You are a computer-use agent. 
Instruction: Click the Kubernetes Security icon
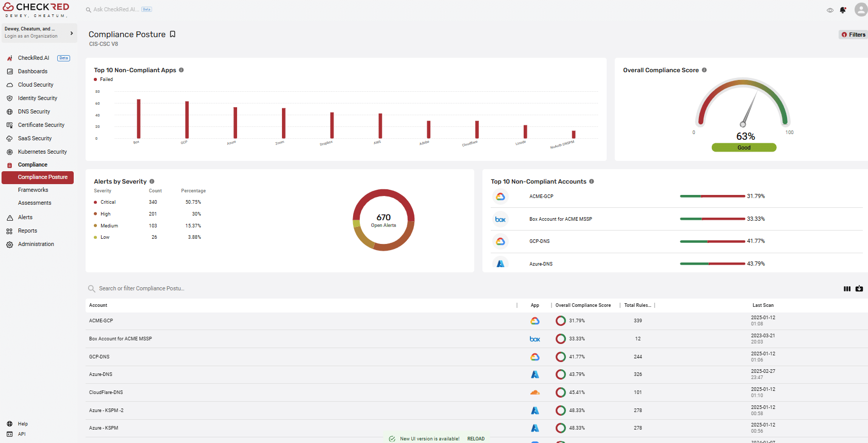(x=9, y=152)
